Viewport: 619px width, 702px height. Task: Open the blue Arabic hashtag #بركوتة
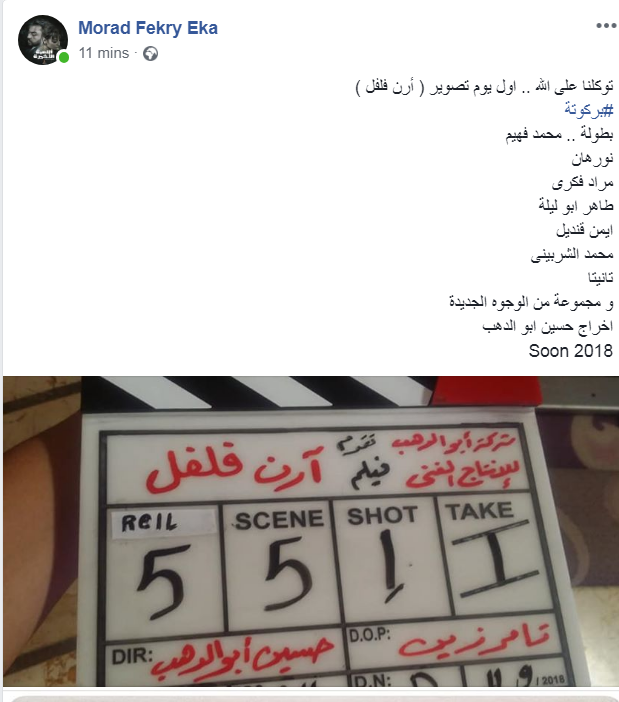click(589, 110)
